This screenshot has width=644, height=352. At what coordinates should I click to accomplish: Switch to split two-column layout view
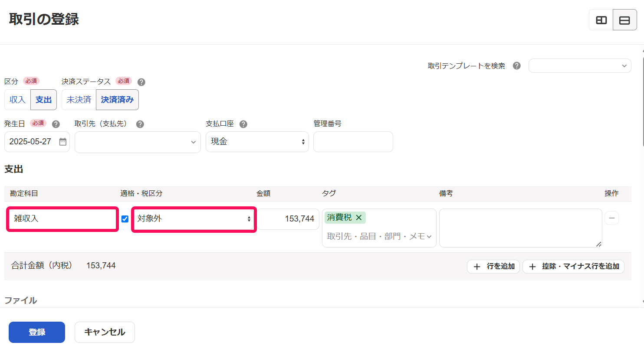click(x=601, y=20)
